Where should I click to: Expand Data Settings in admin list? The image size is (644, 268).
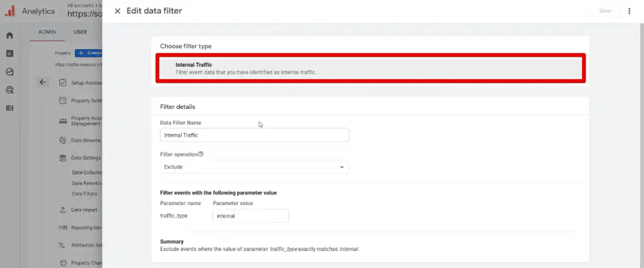(86, 158)
